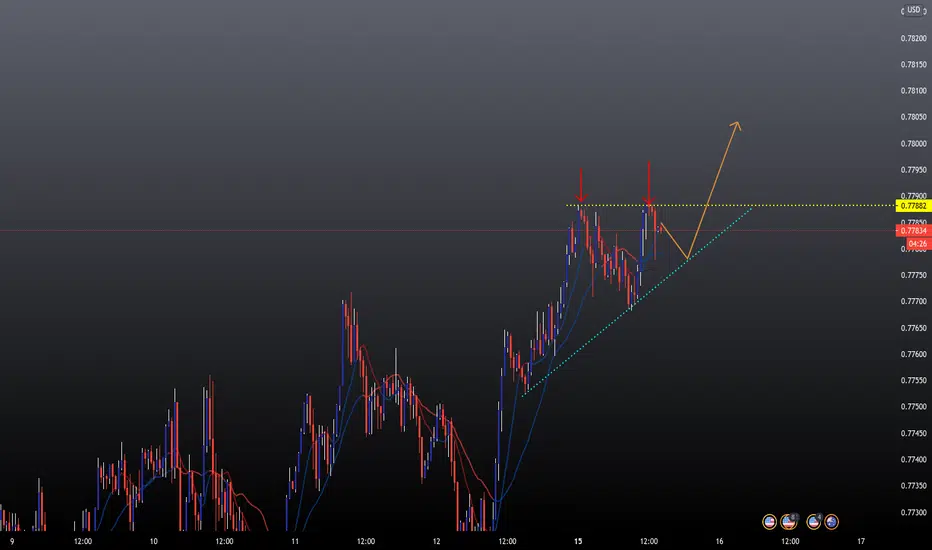The image size is (932, 550).
Task: Open the second US flag event icon
Action: point(789,522)
